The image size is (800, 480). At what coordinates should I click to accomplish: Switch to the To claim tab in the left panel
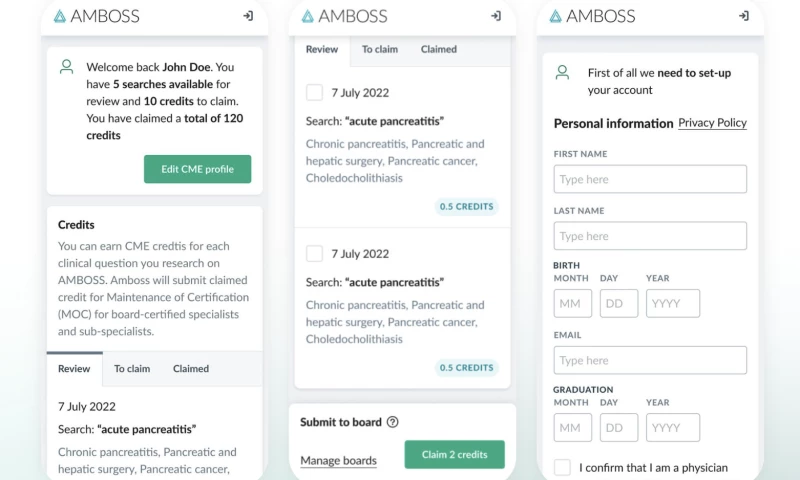pos(132,369)
